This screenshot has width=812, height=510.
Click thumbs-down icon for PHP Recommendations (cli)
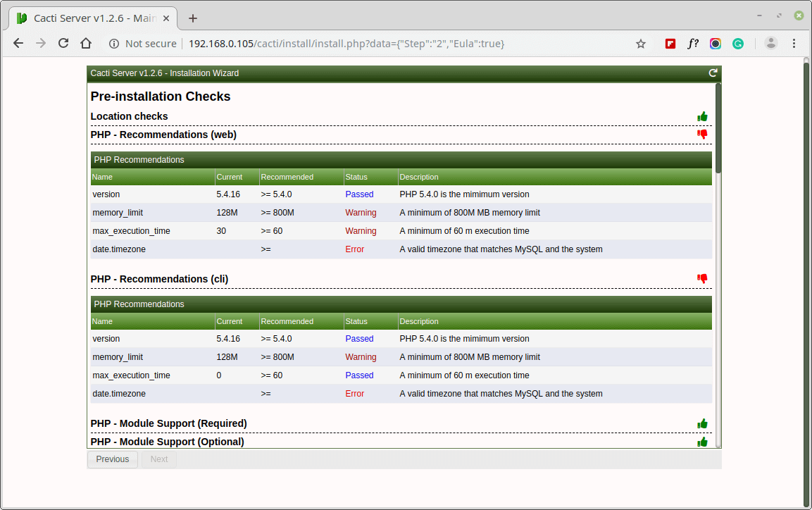(x=702, y=279)
